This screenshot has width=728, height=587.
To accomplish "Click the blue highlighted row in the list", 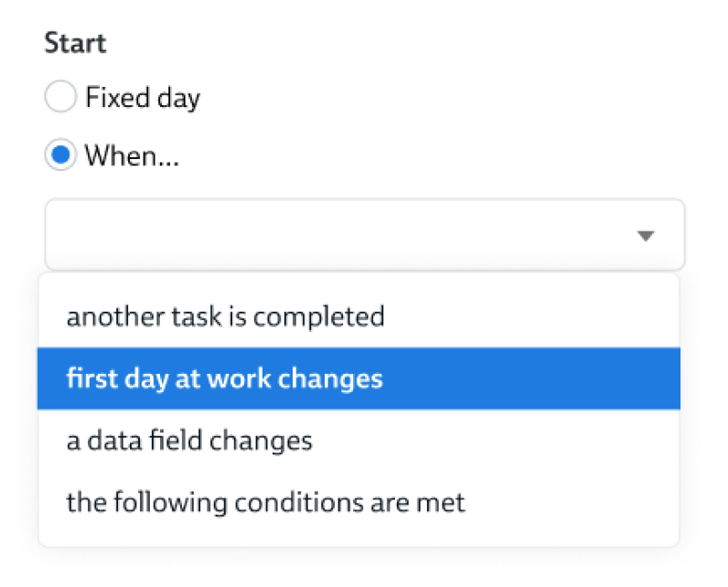I will tap(359, 379).
